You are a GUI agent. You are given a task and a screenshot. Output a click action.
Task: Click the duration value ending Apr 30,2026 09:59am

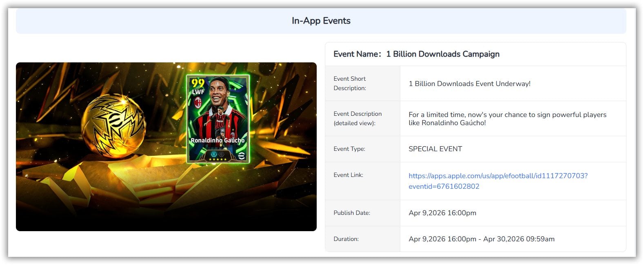click(482, 239)
